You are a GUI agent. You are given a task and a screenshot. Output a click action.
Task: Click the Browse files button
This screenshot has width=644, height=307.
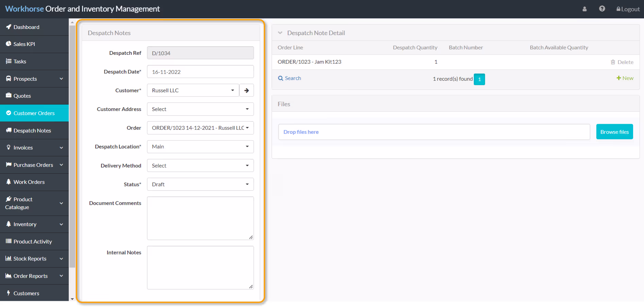click(x=614, y=132)
